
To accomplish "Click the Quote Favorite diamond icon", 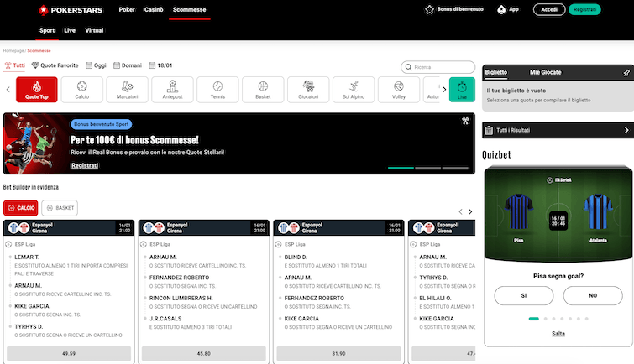I will 35,65.
